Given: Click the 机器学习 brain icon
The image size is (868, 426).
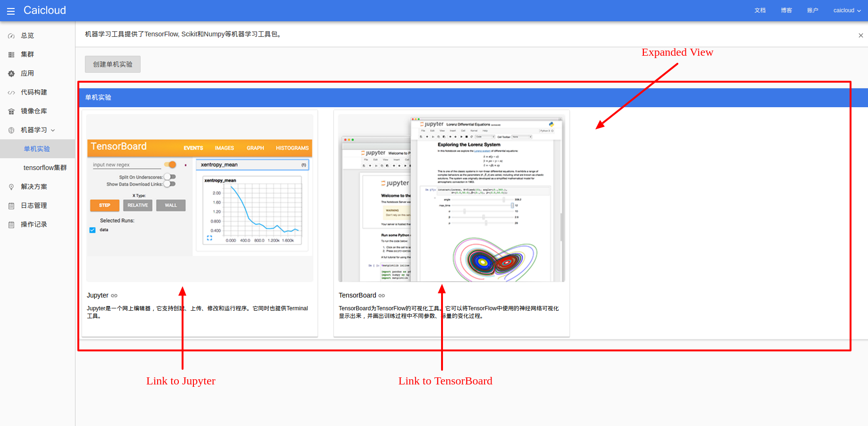Looking at the screenshot, I should click(11, 130).
